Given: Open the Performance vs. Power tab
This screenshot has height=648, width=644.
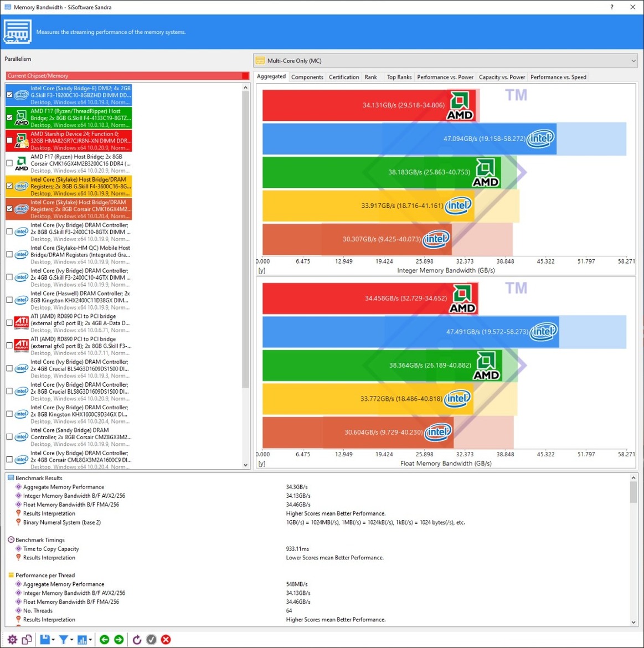Looking at the screenshot, I should (445, 77).
